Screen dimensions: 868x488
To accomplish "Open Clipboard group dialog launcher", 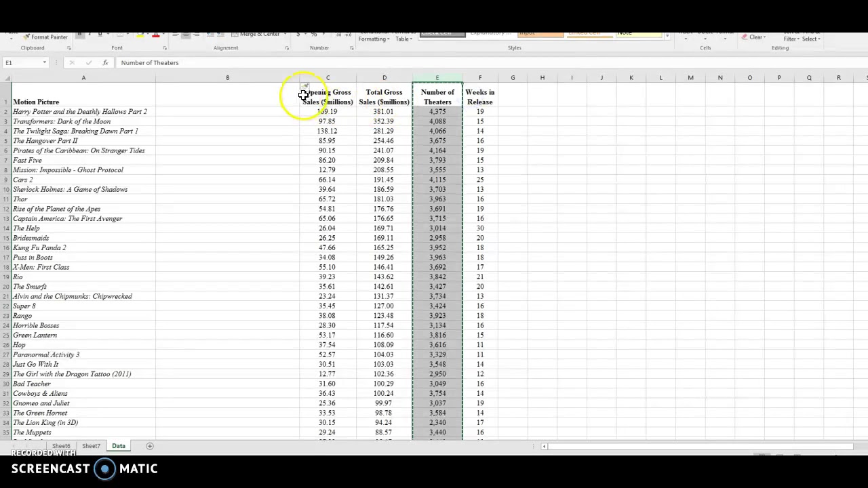I will pos(68,48).
